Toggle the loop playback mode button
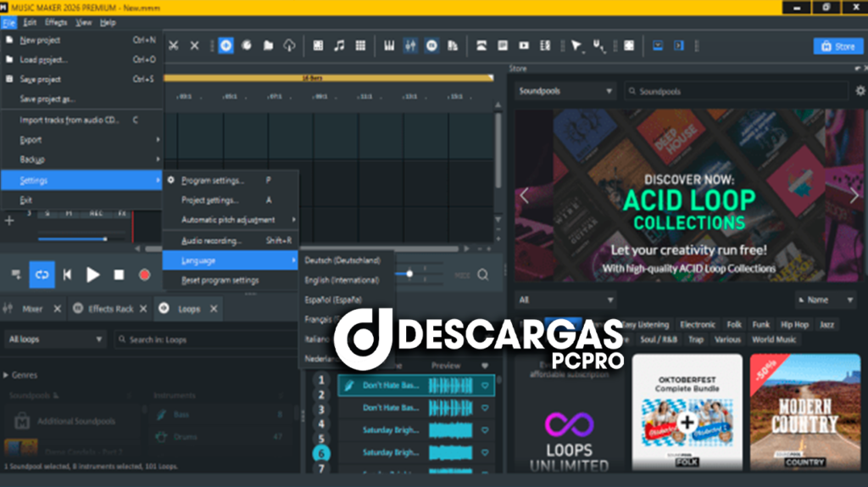Screen dimensions: 868x487 coord(42,274)
